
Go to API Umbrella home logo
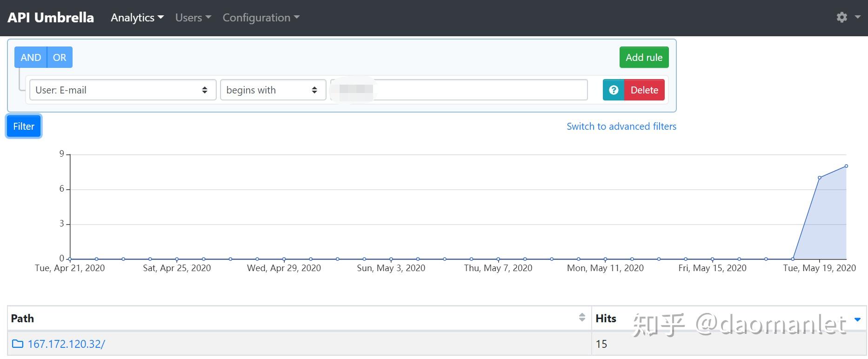[51, 18]
